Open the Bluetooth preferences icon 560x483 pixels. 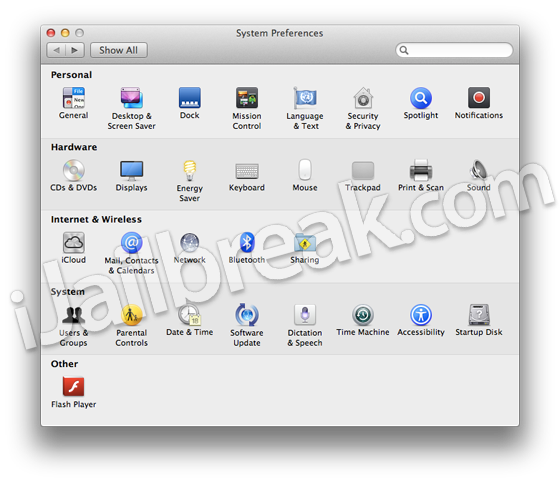point(247,243)
